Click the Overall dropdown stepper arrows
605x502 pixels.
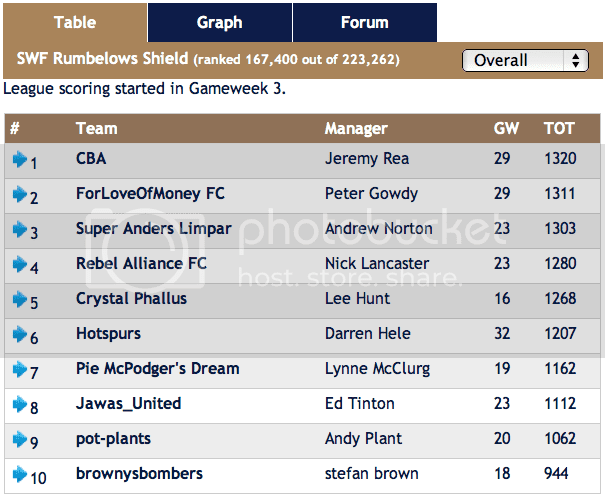(575, 60)
